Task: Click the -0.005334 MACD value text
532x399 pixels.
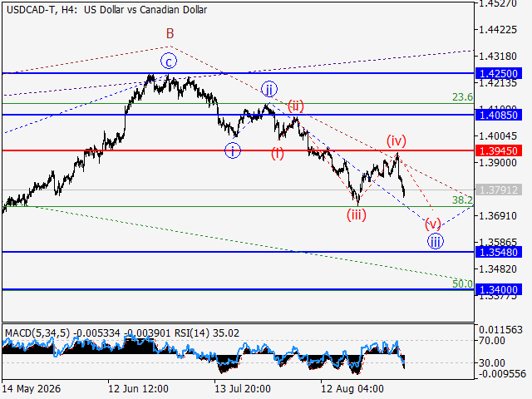Action: point(96,333)
